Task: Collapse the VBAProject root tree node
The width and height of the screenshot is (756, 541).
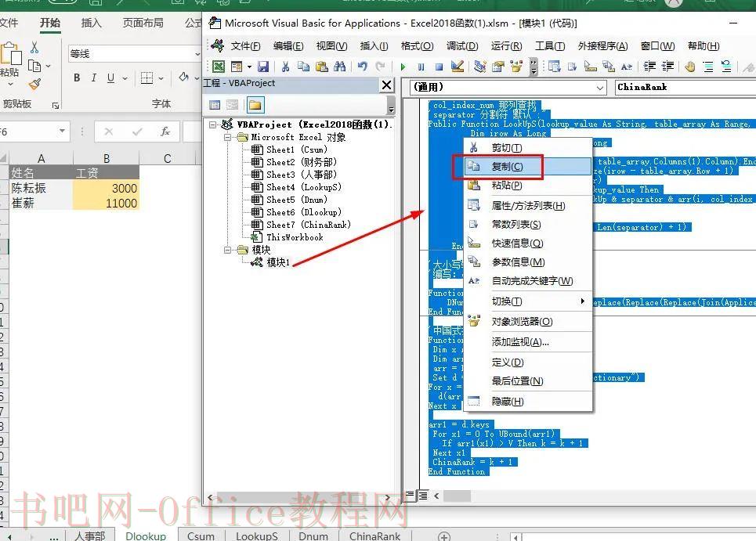Action: [212, 124]
